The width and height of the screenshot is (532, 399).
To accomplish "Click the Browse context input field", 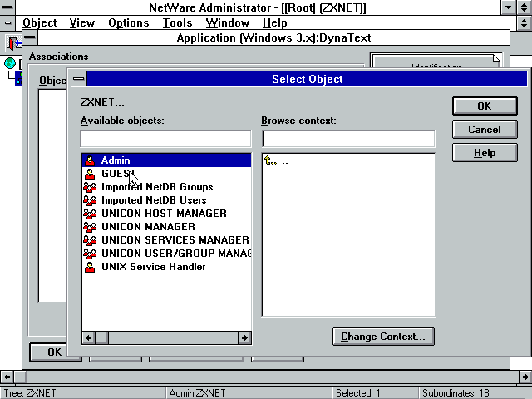I will (x=348, y=139).
